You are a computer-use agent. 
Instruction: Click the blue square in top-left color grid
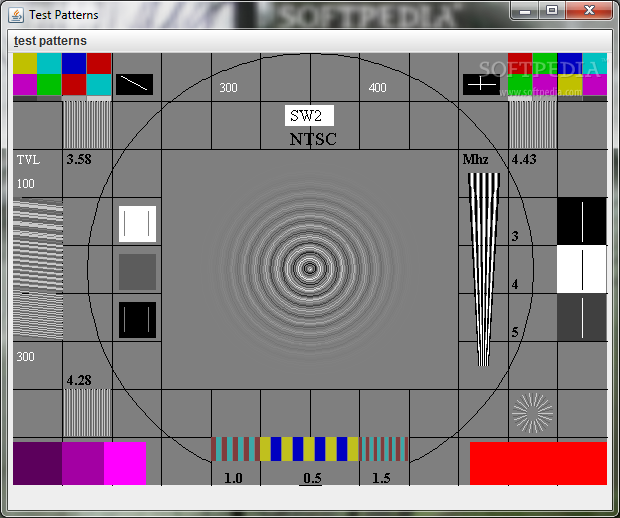(74, 64)
